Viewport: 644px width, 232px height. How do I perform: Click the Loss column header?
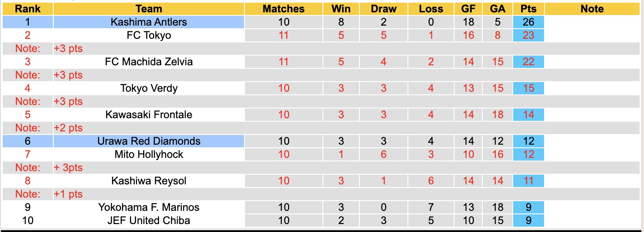click(x=430, y=9)
